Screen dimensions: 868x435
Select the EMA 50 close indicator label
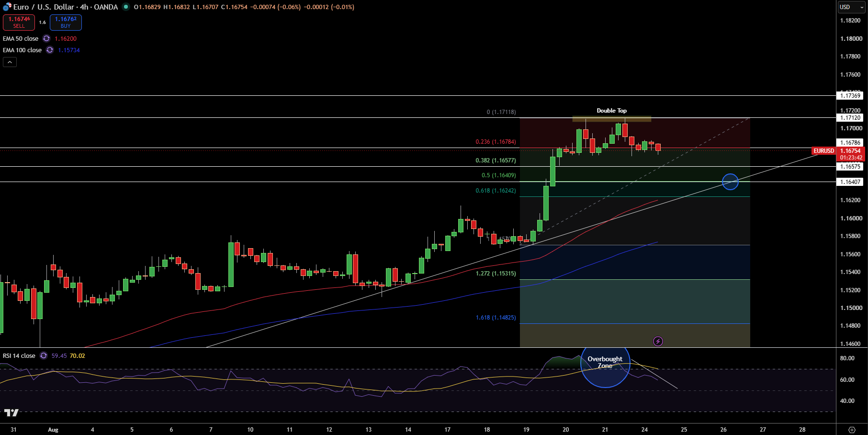(21, 38)
